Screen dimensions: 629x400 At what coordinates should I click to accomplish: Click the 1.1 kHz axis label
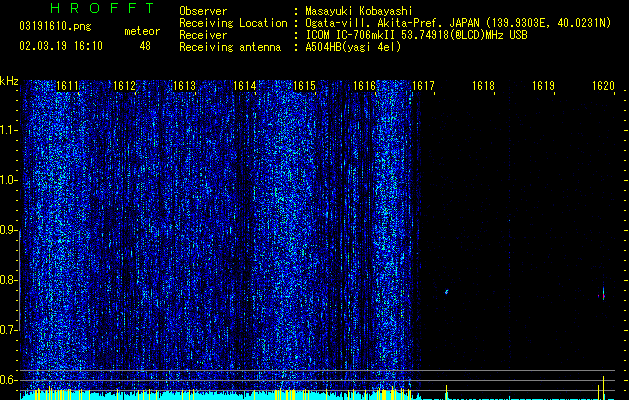(x=9, y=130)
